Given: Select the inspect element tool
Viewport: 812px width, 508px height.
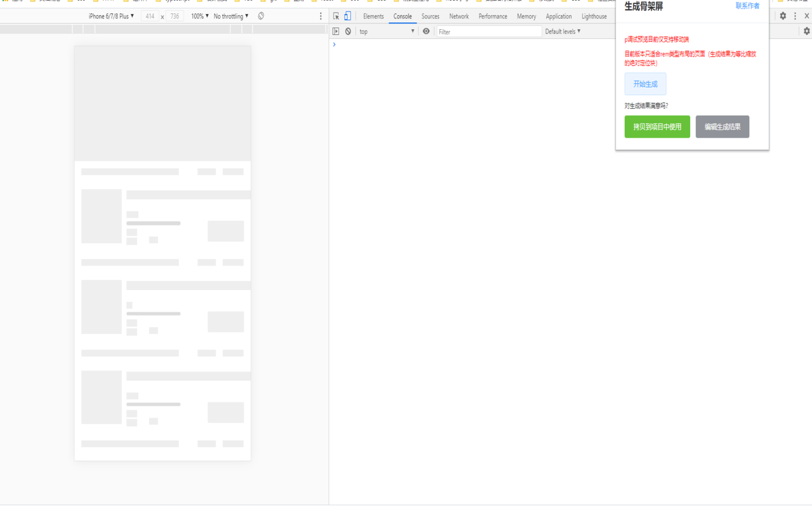Looking at the screenshot, I should [x=336, y=16].
